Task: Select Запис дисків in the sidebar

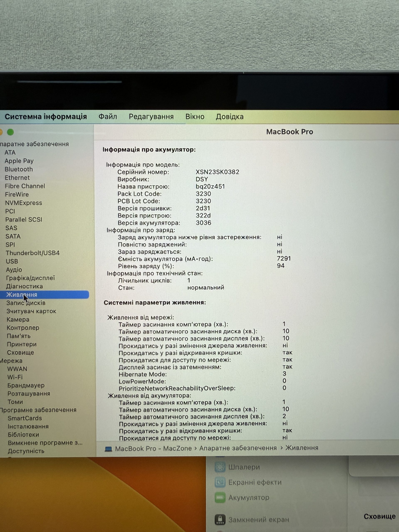Action: [26, 303]
